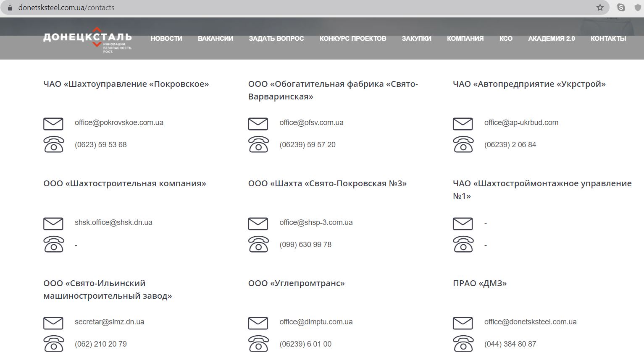Open the Skype extension icon

click(x=621, y=8)
